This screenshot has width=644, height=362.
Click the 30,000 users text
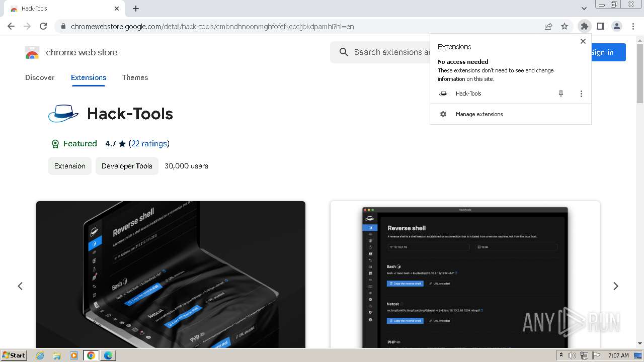coord(186,166)
